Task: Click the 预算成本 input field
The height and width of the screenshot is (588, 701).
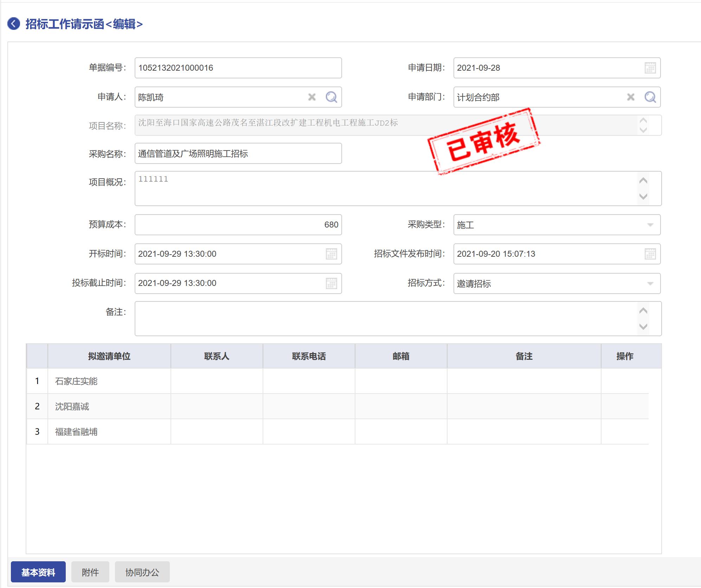Action: (x=238, y=225)
